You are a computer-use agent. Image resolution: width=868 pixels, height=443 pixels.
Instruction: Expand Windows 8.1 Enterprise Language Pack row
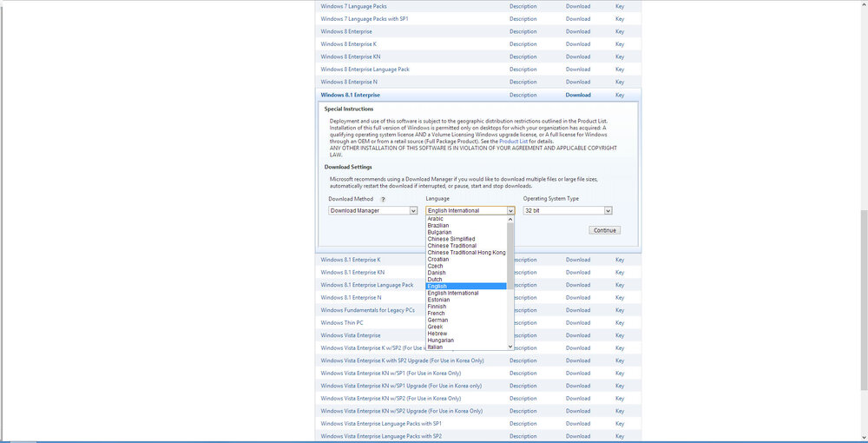click(367, 285)
